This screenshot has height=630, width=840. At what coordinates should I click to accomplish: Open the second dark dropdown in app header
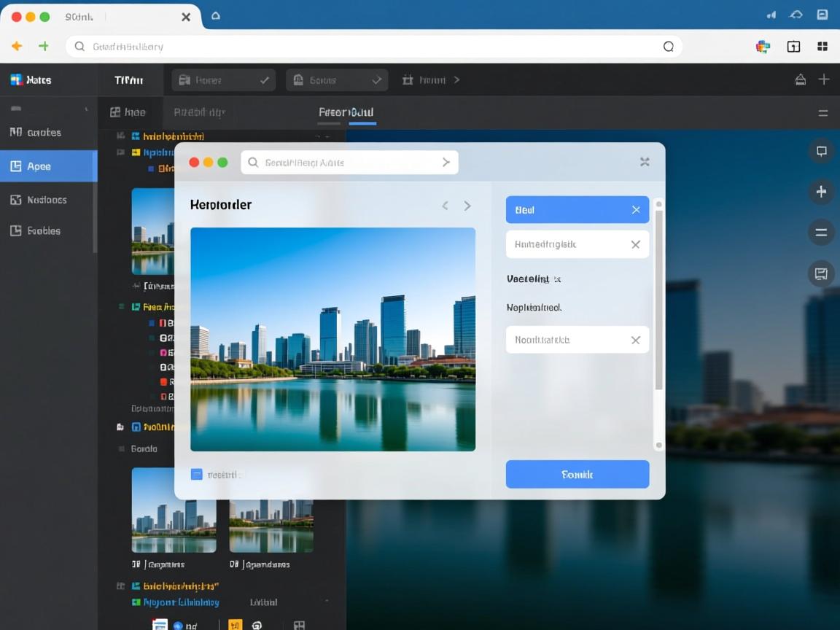tap(336, 80)
